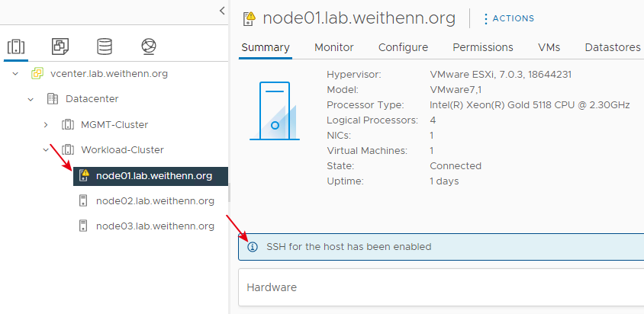Expand the MGMT-Cluster tree node

point(46,124)
